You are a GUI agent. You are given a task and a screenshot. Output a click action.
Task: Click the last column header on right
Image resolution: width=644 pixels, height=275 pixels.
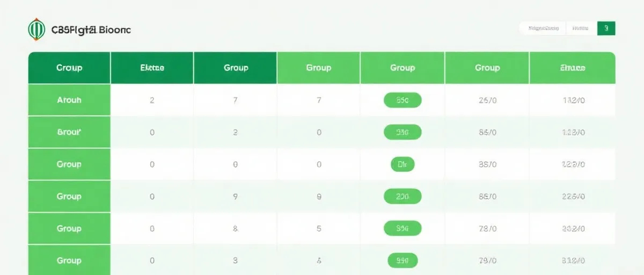click(573, 68)
